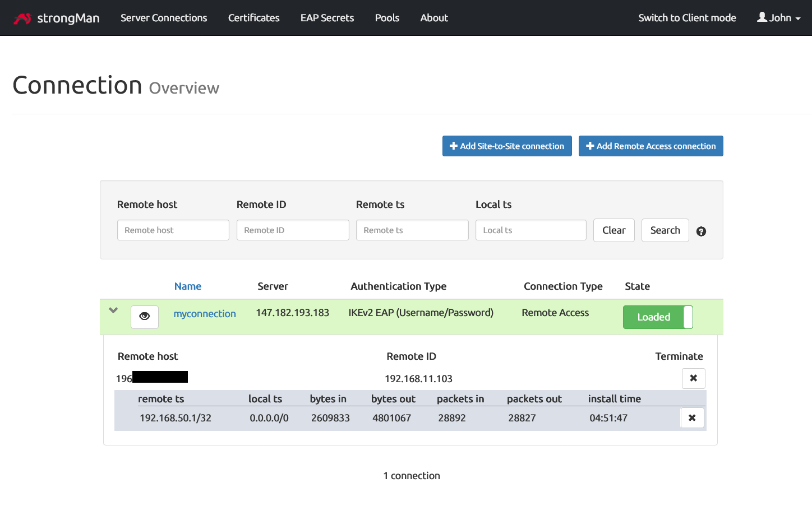Open the Server Connections menu
This screenshot has height=506, width=812.
click(163, 17)
